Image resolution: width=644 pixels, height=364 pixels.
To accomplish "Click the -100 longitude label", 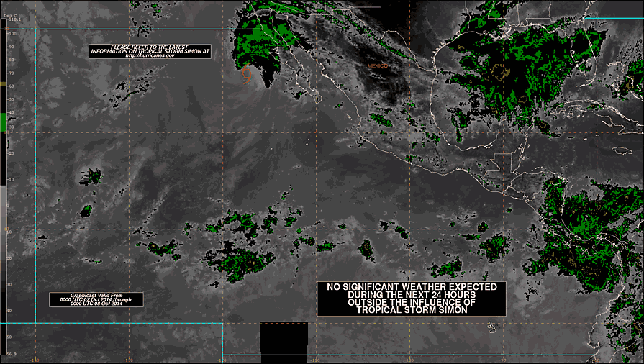I will [x=409, y=360].
